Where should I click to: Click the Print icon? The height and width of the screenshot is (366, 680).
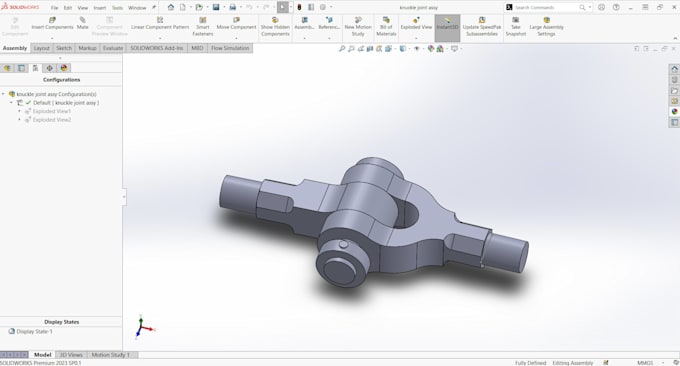click(232, 7)
